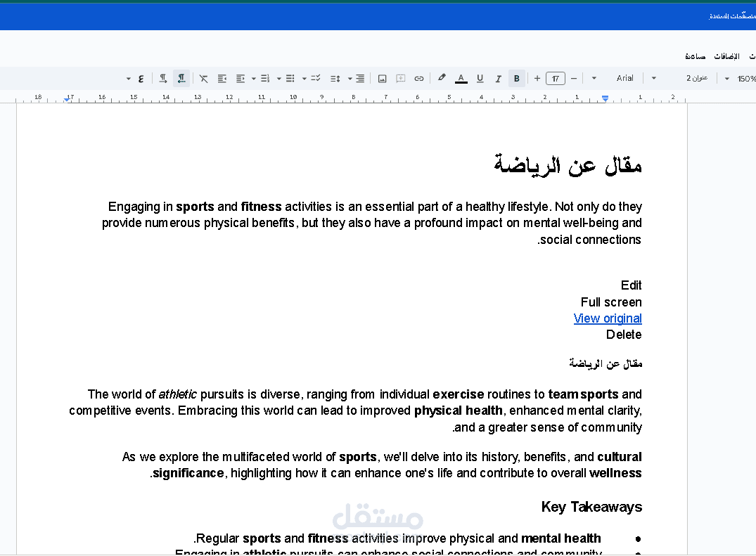The image size is (756, 556).
Task: Toggle italic formatting in the toolbar
Action: (x=498, y=79)
